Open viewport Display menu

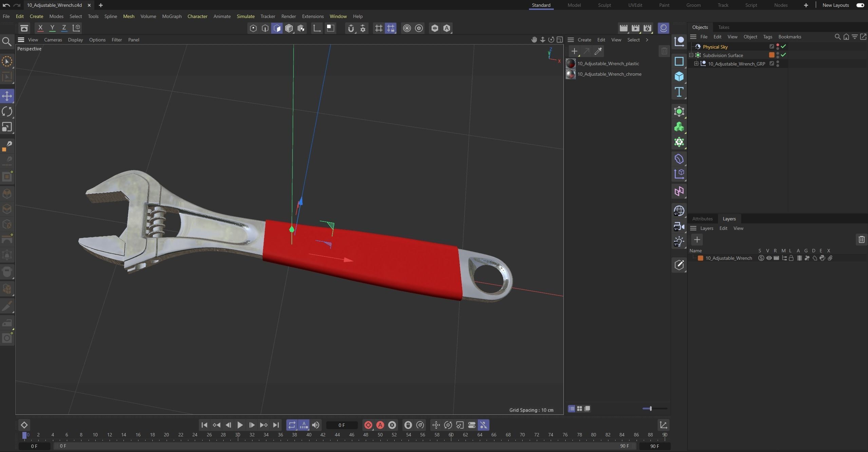75,40
